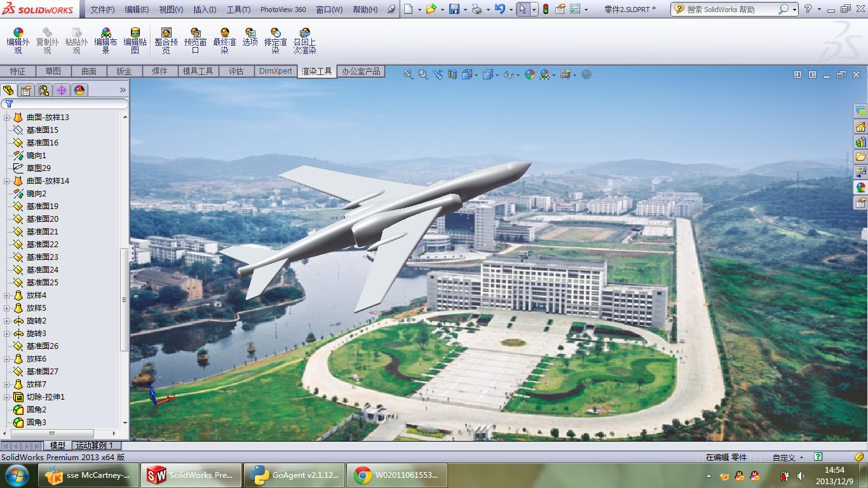Expand the 曲面-放样13 tree node
Viewport: 868px width, 488px height.
click(7, 118)
